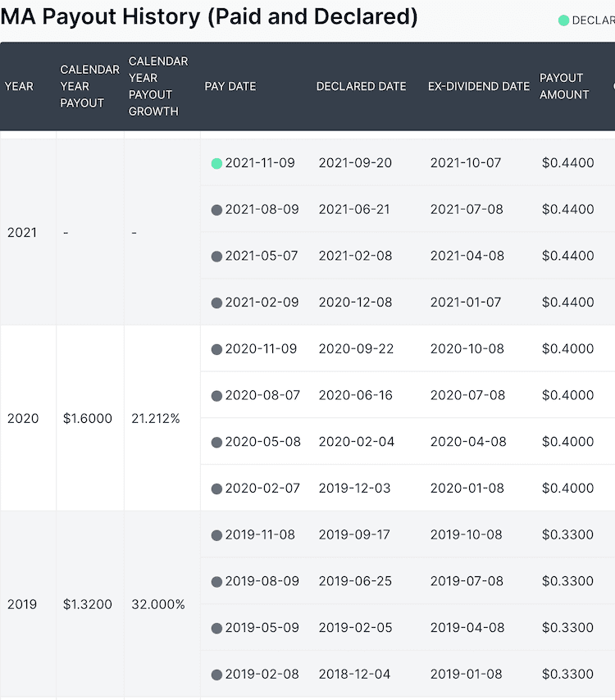Click green declared dot beside 2021-11-09

click(216, 164)
